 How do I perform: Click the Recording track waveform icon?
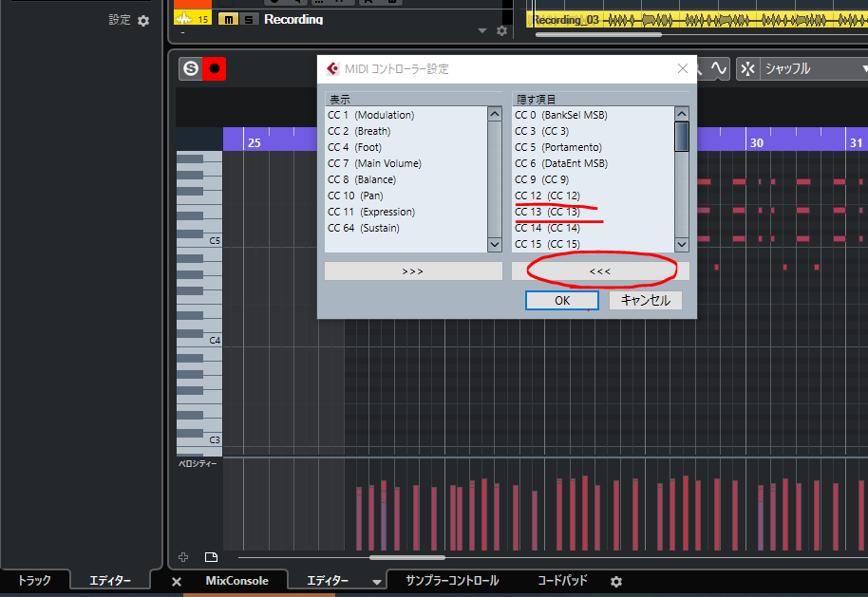pyautogui.click(x=184, y=19)
